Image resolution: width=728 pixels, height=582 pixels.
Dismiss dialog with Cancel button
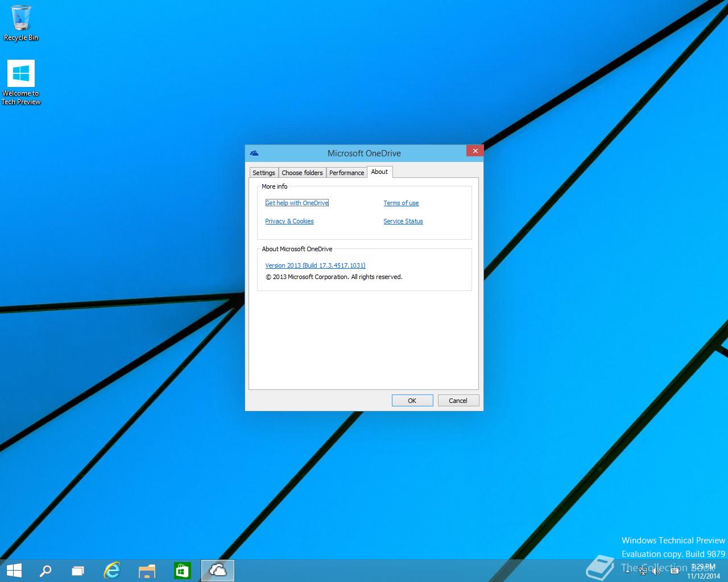point(458,401)
